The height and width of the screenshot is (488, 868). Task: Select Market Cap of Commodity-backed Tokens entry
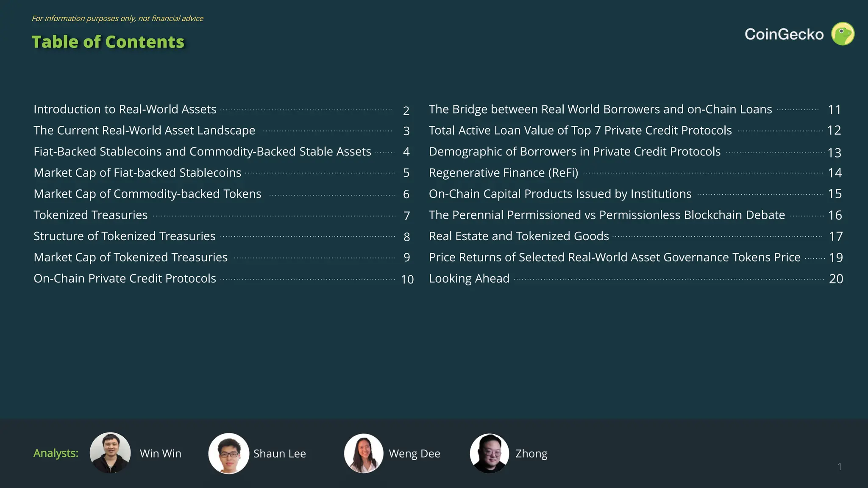pyautogui.click(x=147, y=194)
